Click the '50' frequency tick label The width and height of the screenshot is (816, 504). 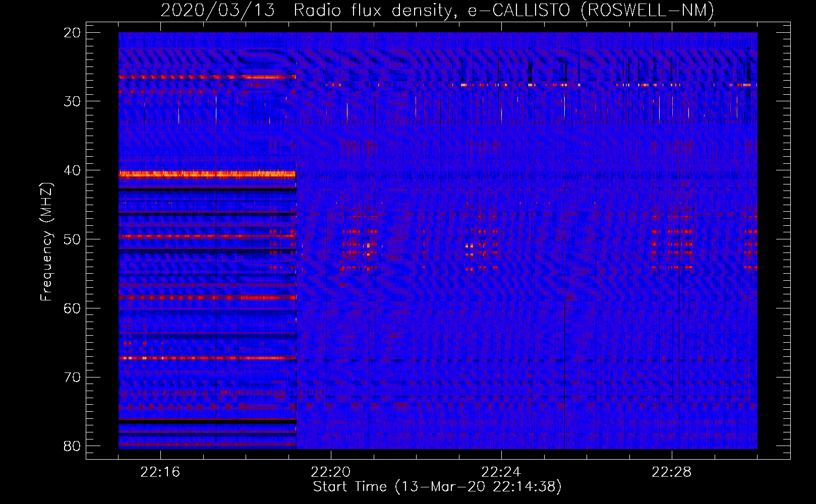pos(72,239)
